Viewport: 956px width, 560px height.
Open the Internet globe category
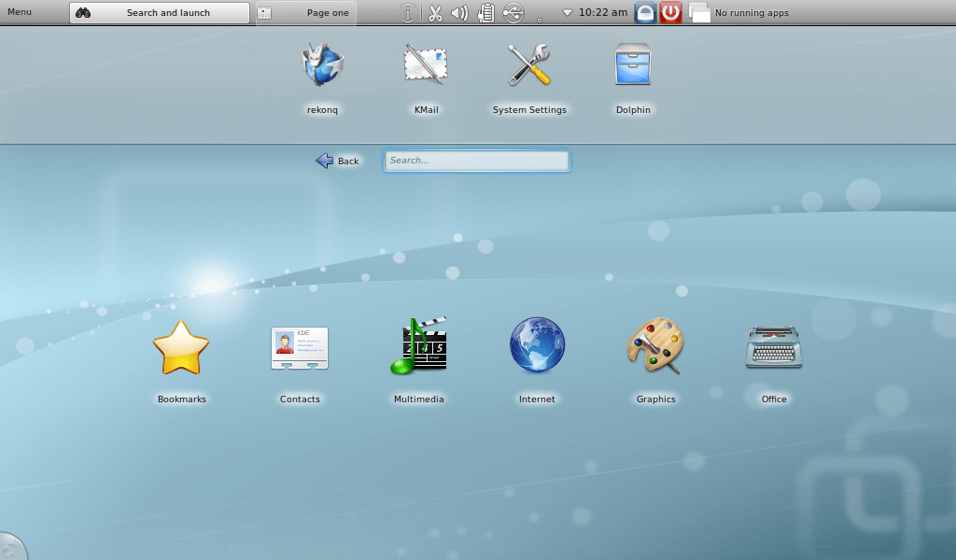(x=537, y=347)
